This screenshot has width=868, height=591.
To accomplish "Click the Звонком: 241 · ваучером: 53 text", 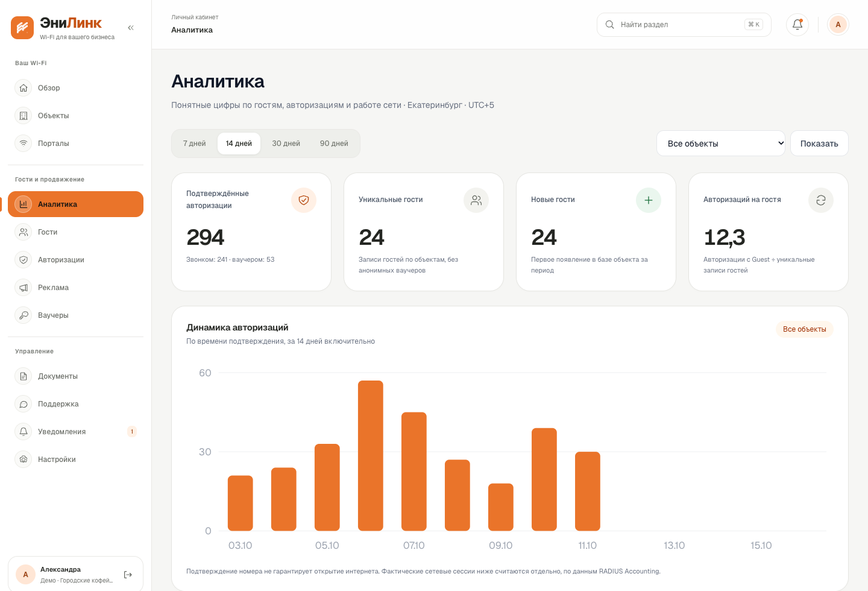I will [x=230, y=260].
